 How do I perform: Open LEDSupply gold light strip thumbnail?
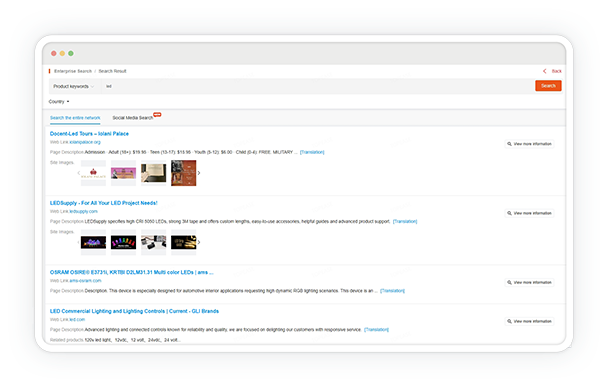(184, 242)
